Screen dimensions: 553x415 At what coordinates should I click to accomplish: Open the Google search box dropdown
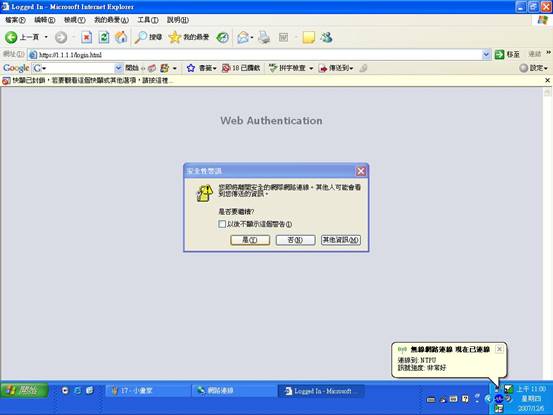click(118, 68)
